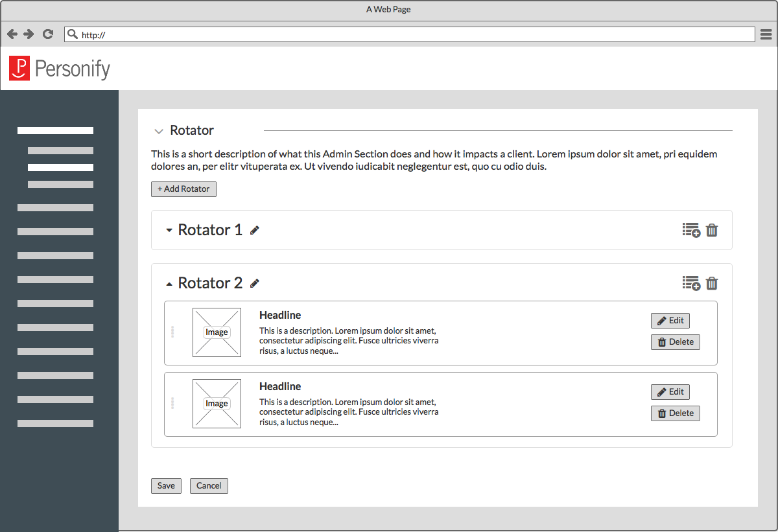Select the bottom sidebar menu item
Image resolution: width=778 pixels, height=532 pixels.
coord(55,423)
